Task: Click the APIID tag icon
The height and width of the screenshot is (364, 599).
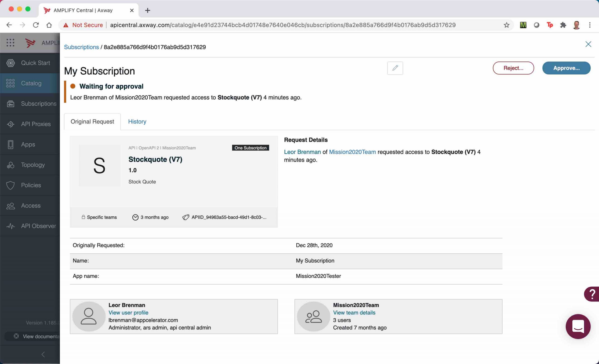Action: pos(186,217)
